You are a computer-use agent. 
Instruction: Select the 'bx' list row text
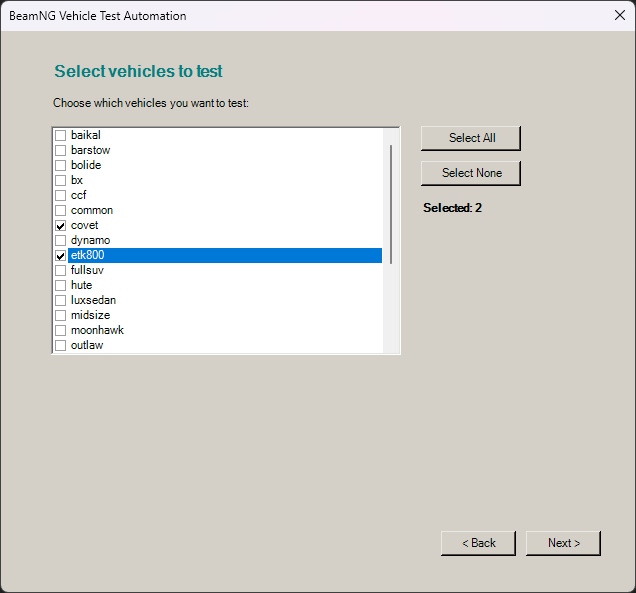77,180
